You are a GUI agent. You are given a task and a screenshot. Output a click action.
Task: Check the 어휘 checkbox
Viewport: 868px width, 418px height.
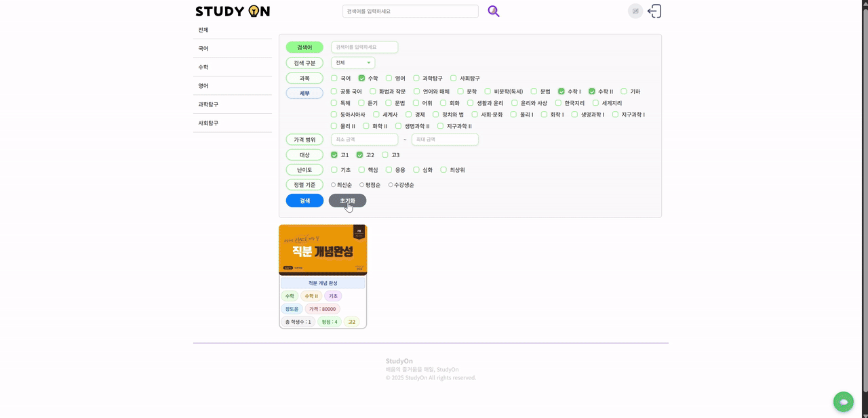[x=416, y=103]
